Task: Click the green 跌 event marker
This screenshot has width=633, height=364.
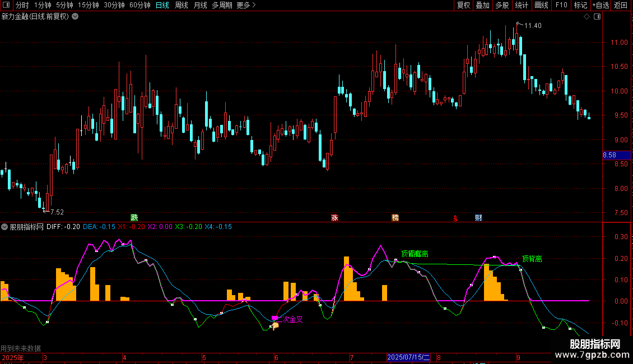Action: 134,217
